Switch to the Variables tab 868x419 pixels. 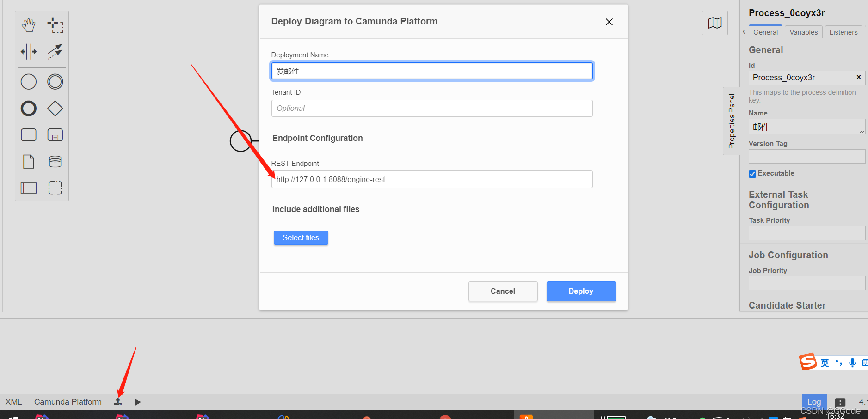point(804,32)
